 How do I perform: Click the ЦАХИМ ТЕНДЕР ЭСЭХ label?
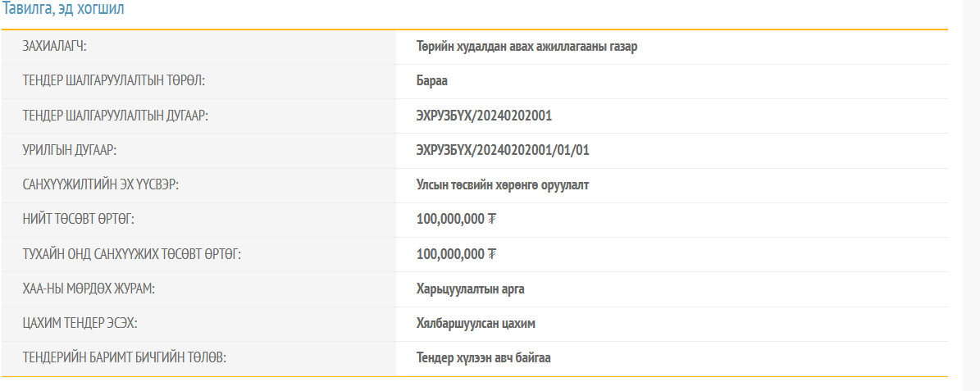click(x=80, y=323)
